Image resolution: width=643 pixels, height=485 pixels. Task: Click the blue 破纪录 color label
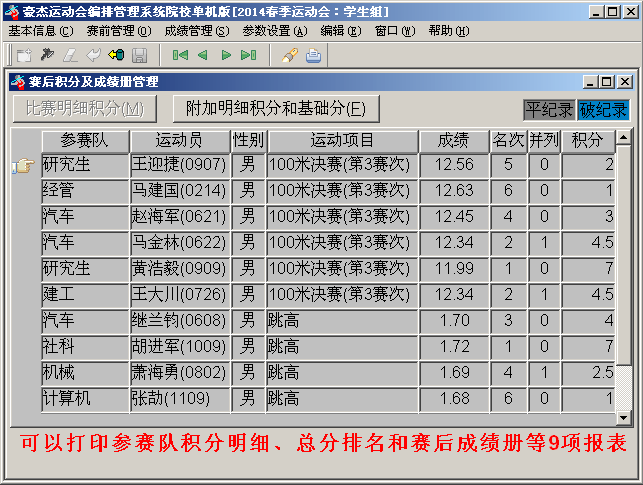point(603,110)
